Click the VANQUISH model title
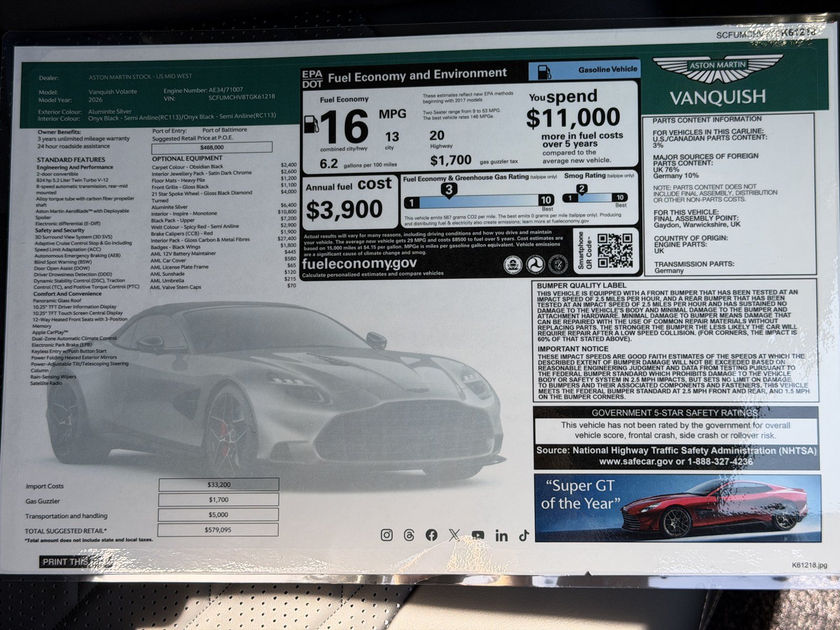Image resolution: width=840 pixels, height=630 pixels. [x=718, y=98]
